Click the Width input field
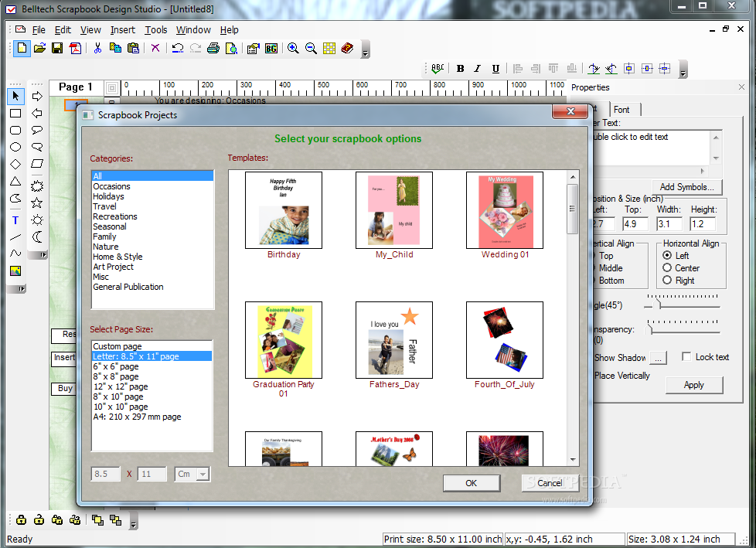The image size is (756, 548). 669,224
